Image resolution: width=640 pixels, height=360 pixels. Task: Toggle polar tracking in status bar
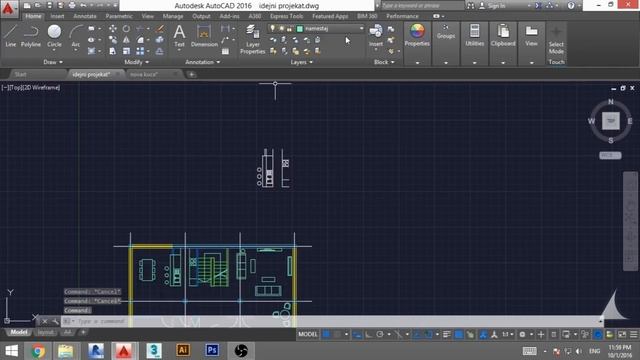[x=380, y=334]
